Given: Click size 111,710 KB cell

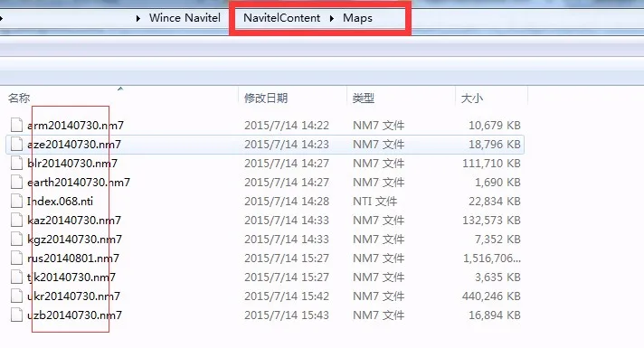Looking at the screenshot, I should click(x=492, y=164).
